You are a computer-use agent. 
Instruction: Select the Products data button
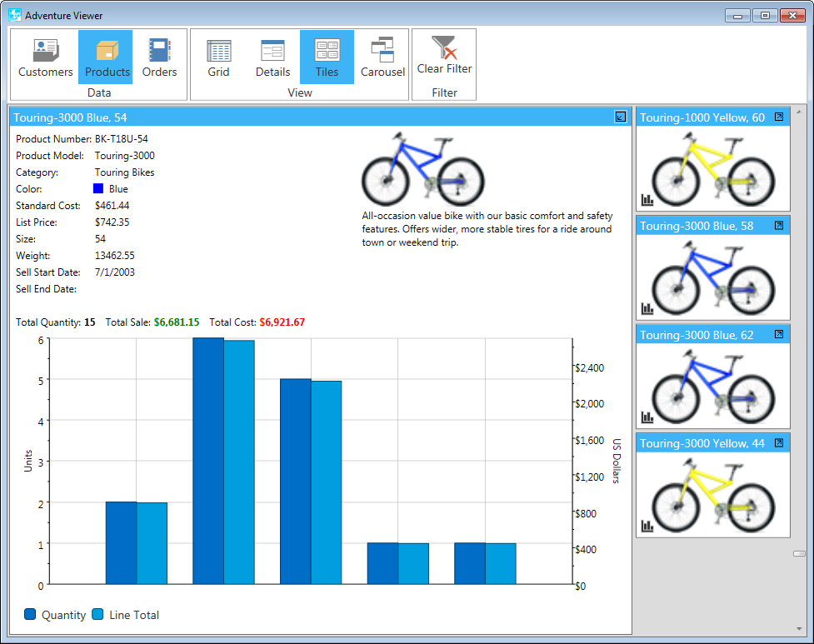105,57
